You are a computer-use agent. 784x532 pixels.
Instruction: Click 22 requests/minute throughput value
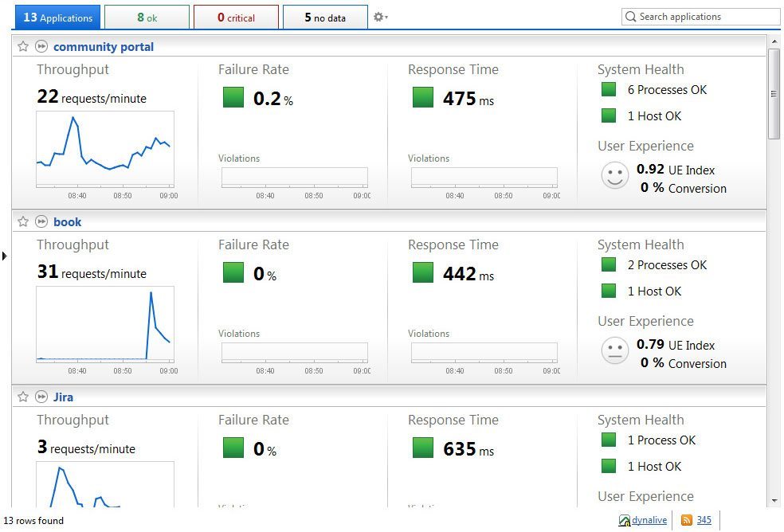[92, 96]
